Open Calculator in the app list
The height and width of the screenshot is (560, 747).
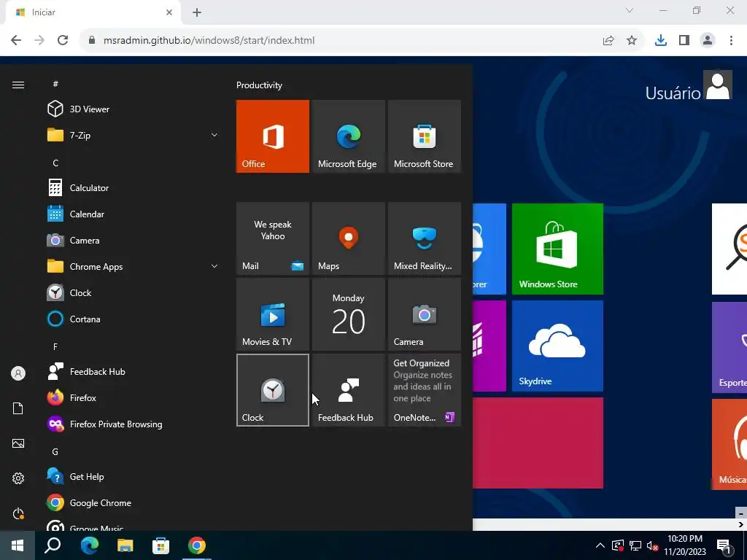tap(78, 188)
